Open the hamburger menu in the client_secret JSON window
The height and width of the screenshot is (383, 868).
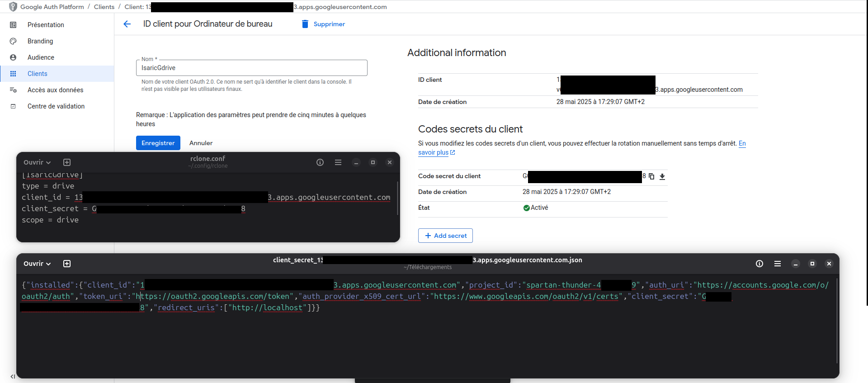[778, 264]
